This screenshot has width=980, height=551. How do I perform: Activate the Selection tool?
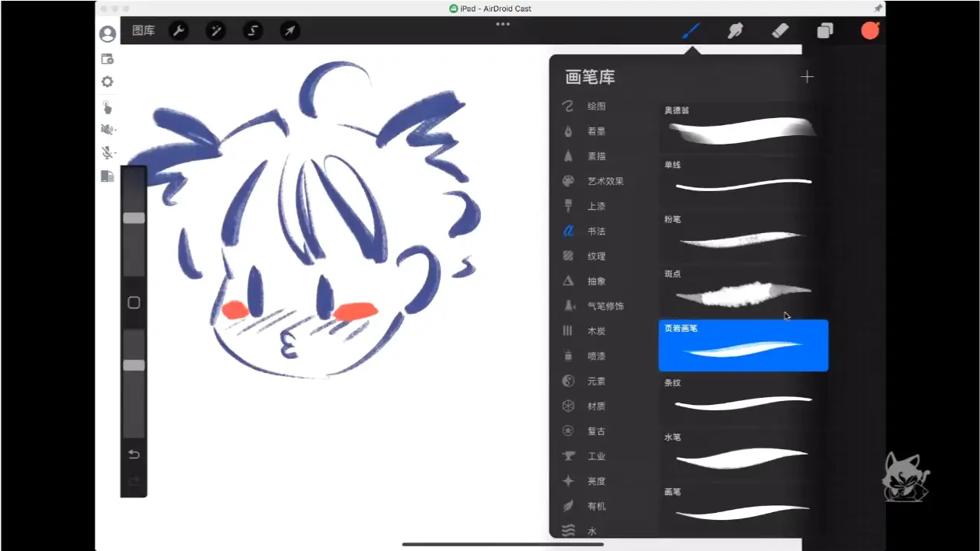point(253,31)
